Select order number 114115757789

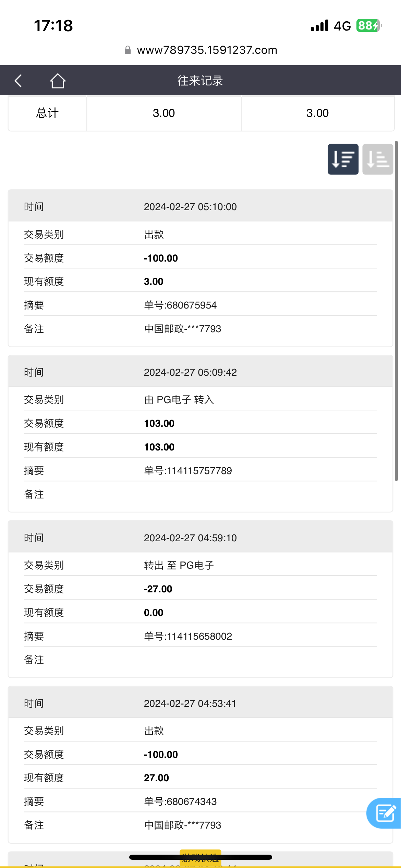pos(188,471)
